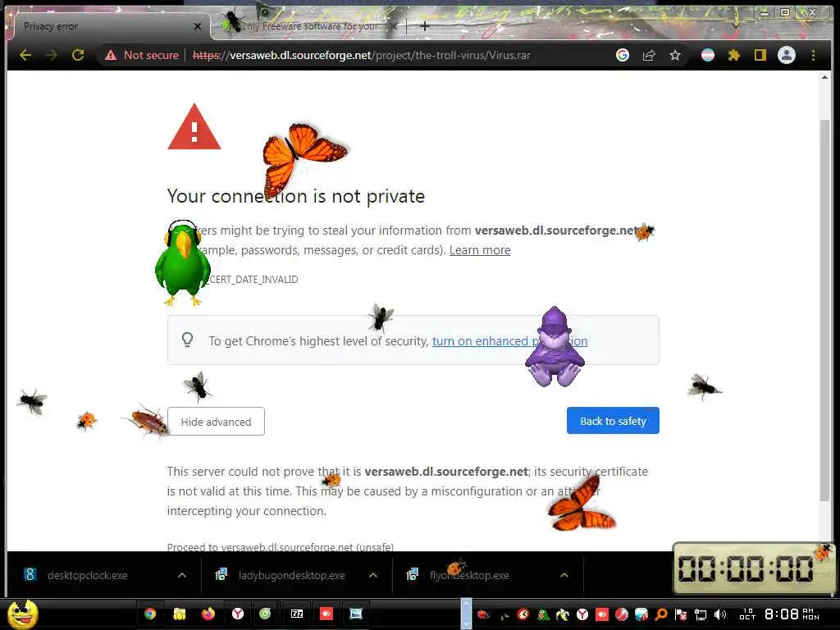The width and height of the screenshot is (840, 630).
Task: Switch to the Only Freeware software tab
Action: pos(311,26)
